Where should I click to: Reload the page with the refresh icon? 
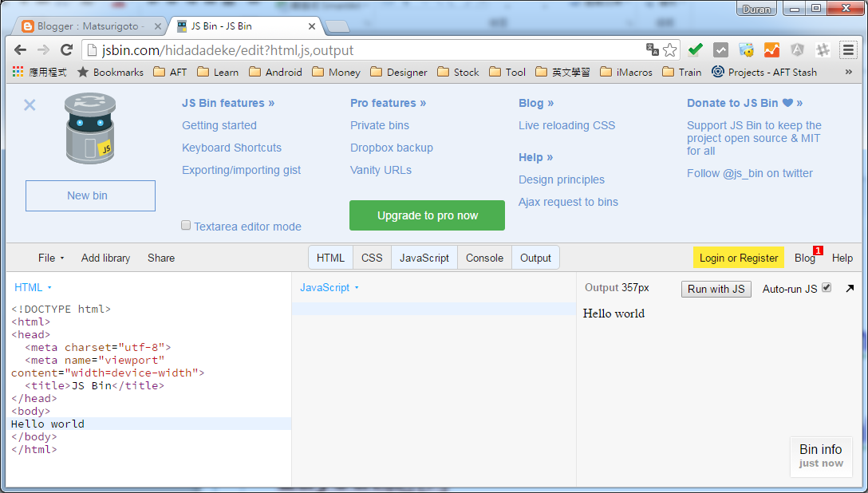tap(66, 49)
